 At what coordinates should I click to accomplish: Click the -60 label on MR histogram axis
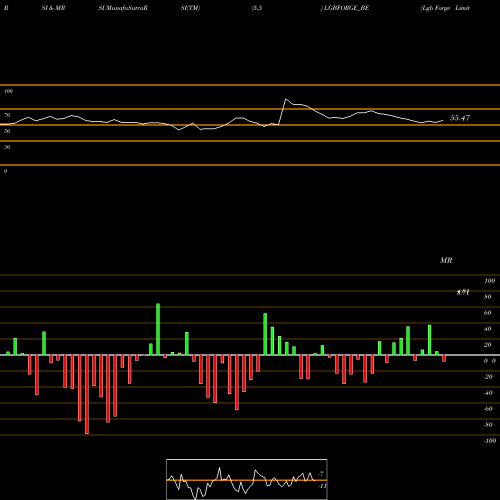[488, 409]
